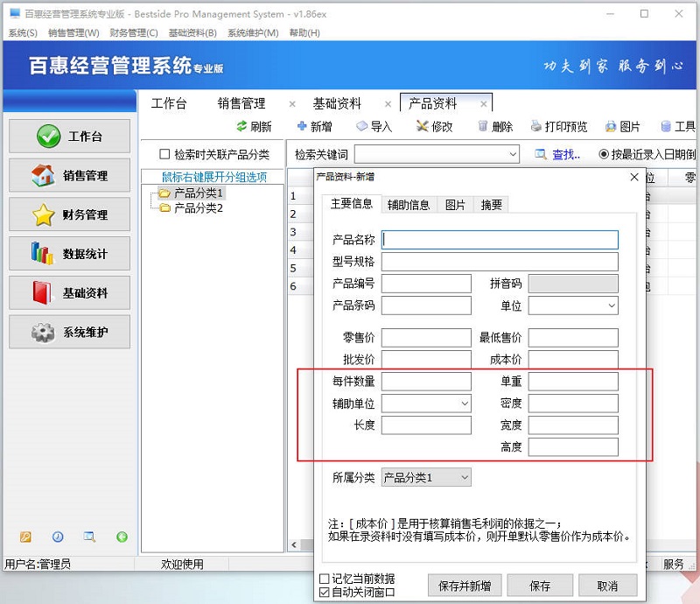Open the 所属分类 dropdown showing 产品分类1

[463, 477]
